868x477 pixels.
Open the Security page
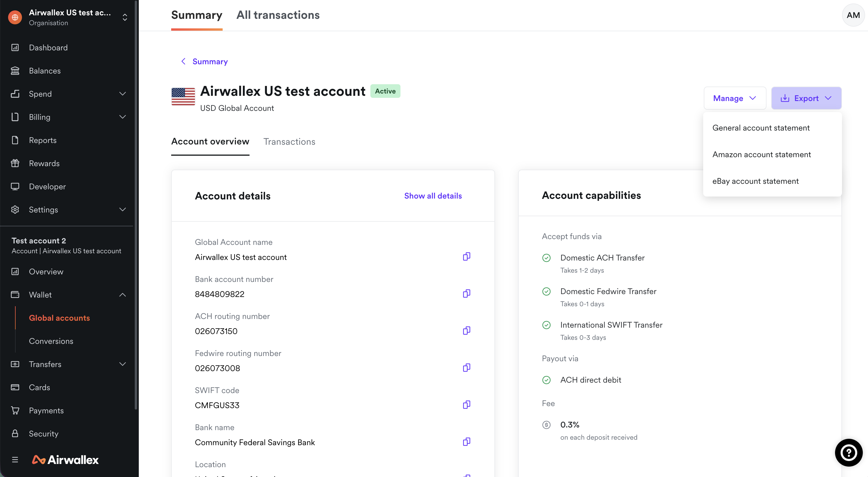pos(43,434)
